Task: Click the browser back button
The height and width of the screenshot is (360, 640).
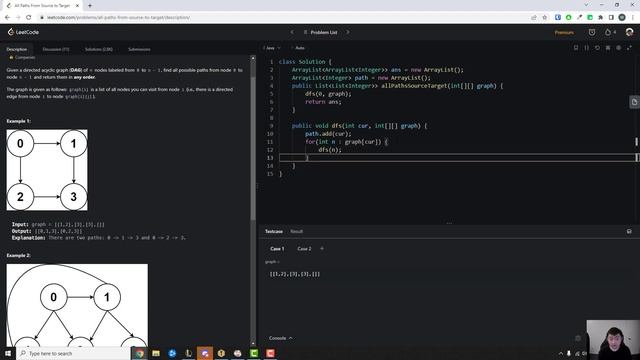Action: (x=7, y=18)
